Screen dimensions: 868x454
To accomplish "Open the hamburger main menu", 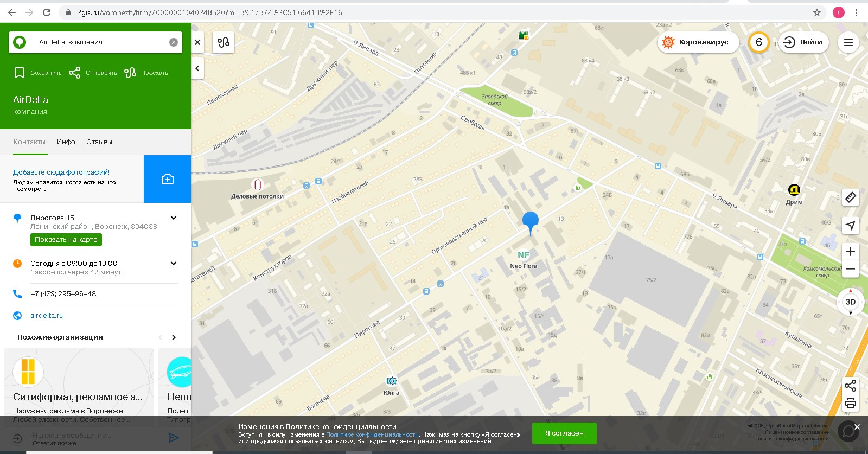I will pyautogui.click(x=848, y=42).
